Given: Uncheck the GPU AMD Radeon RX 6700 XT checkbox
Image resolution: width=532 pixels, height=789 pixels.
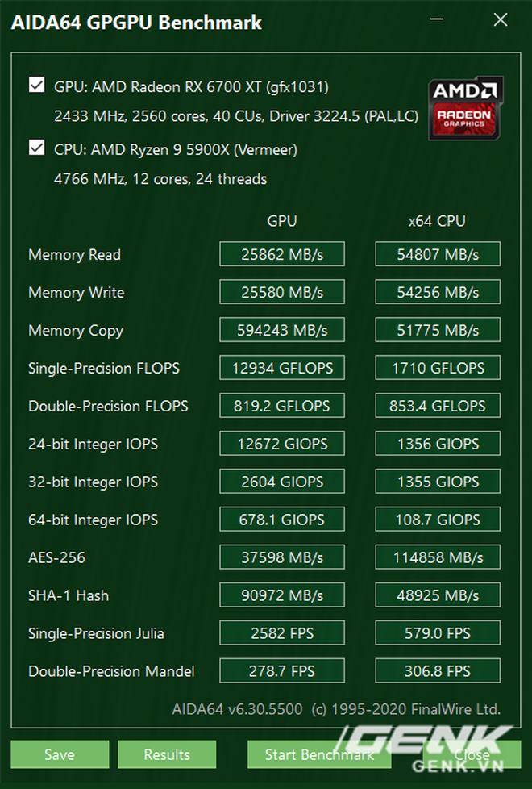Looking at the screenshot, I should (x=36, y=85).
